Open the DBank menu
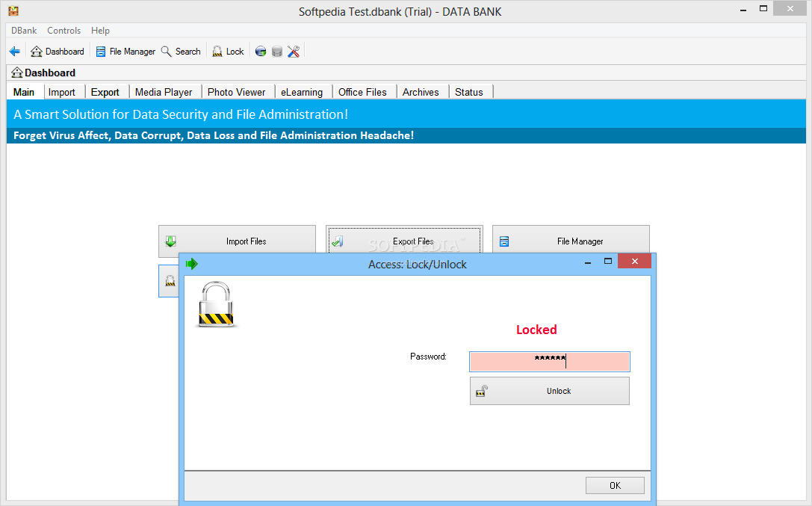 point(24,31)
